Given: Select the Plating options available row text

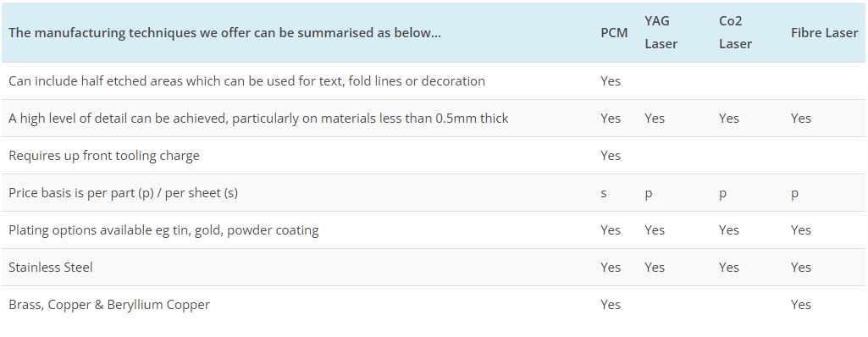Looking at the screenshot, I should point(163,230).
